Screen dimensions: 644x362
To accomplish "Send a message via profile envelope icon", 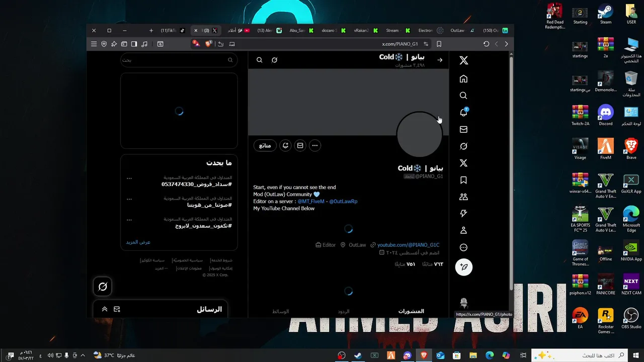I will 300,145.
